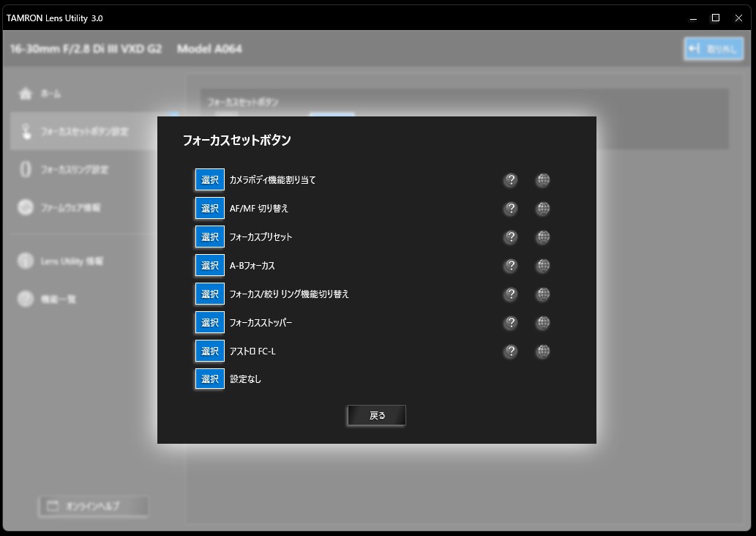This screenshot has height=536, width=756.
Task: Open help for AF/MF 切り替え
Action: point(511,209)
